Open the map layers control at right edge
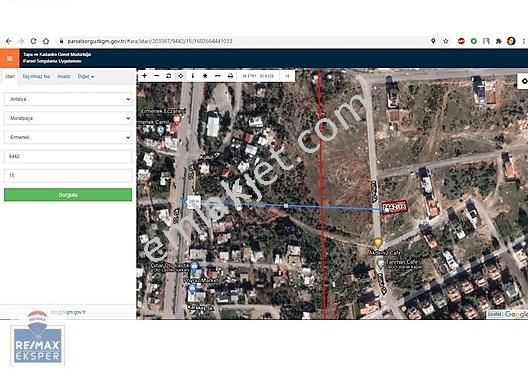Screen dimensions: 528x376 click(523, 81)
